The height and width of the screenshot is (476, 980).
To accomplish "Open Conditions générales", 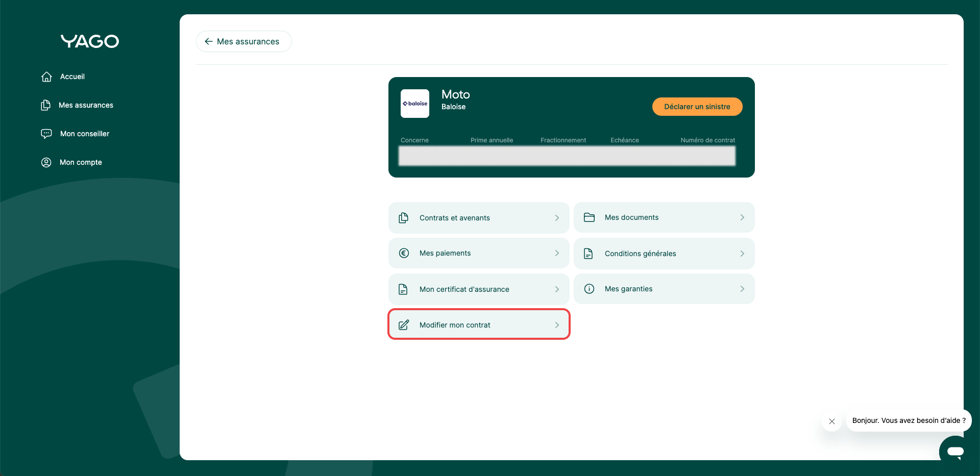I will click(664, 254).
